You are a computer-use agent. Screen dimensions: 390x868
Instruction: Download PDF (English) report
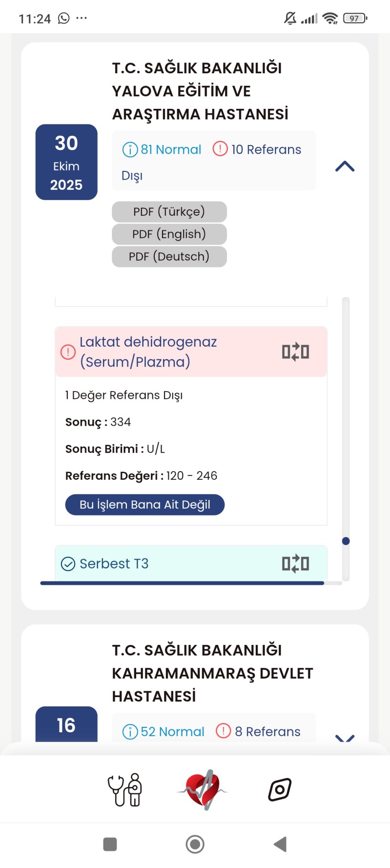pyautogui.click(x=169, y=234)
